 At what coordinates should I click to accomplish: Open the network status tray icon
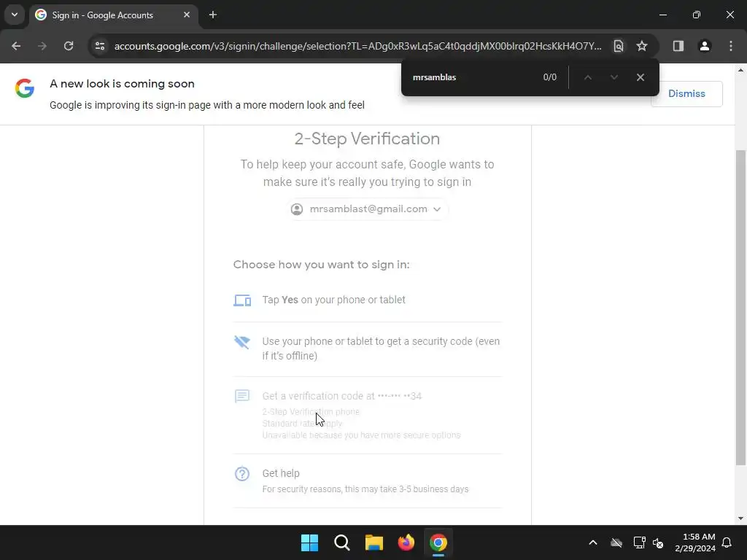(x=639, y=542)
